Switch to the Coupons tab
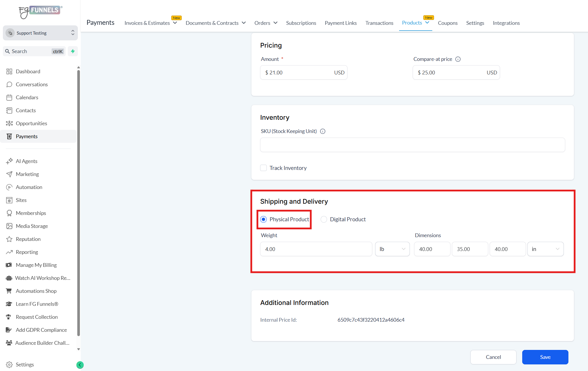 [448, 23]
